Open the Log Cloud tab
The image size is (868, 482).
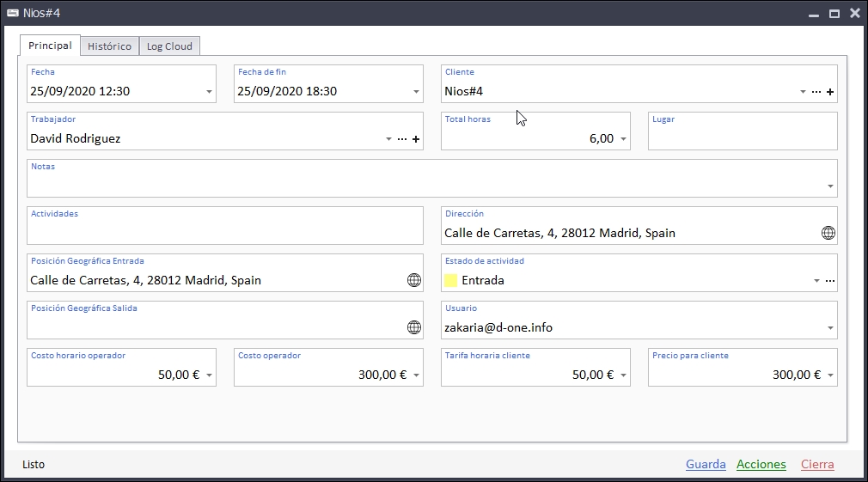click(169, 46)
